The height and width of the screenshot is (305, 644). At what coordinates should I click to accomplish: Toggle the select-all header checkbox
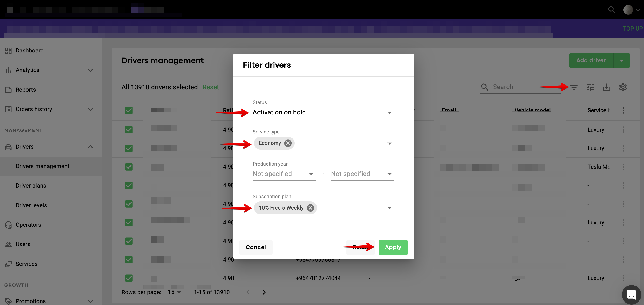tap(129, 110)
